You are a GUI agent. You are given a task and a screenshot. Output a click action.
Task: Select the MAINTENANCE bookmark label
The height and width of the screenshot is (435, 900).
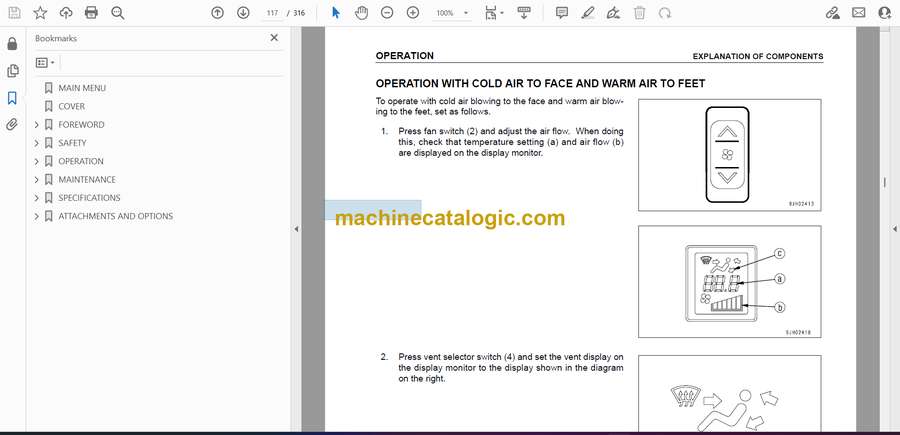87,180
